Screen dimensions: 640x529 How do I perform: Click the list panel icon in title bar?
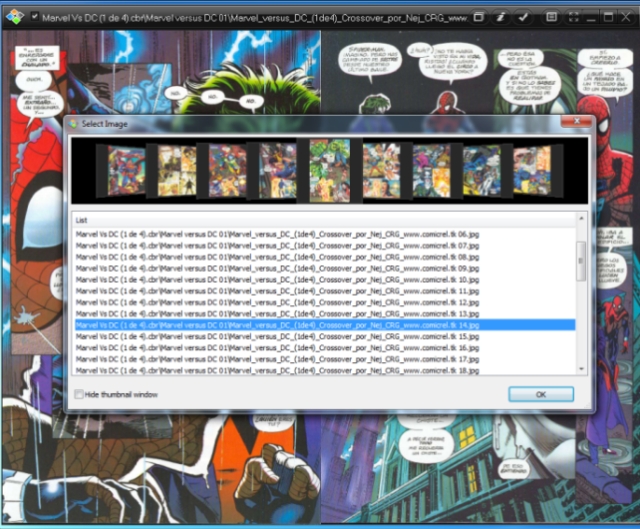coord(551,17)
